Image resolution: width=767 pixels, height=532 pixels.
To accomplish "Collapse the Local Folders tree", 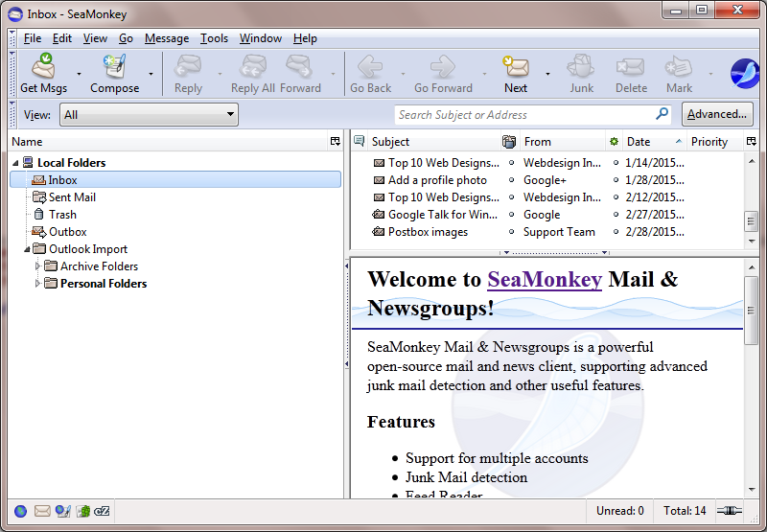I will [x=15, y=163].
